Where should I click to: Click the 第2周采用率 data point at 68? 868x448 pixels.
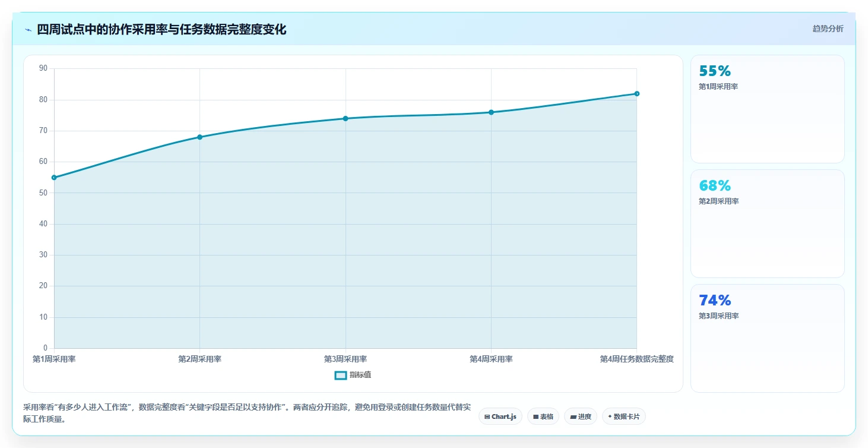[199, 137]
